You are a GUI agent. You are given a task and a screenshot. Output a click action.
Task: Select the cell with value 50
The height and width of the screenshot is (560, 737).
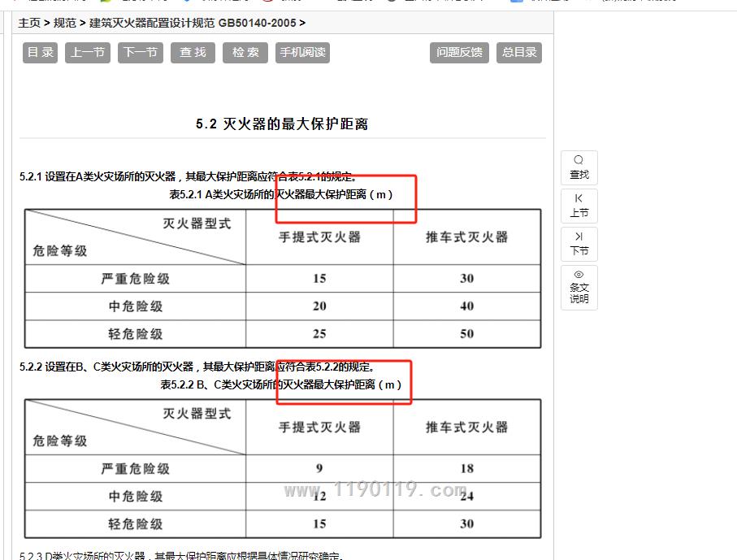click(x=466, y=334)
